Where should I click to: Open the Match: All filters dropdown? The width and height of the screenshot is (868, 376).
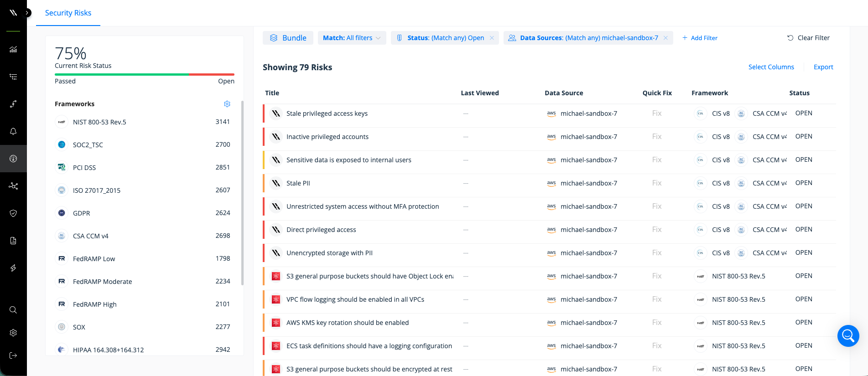tap(352, 38)
